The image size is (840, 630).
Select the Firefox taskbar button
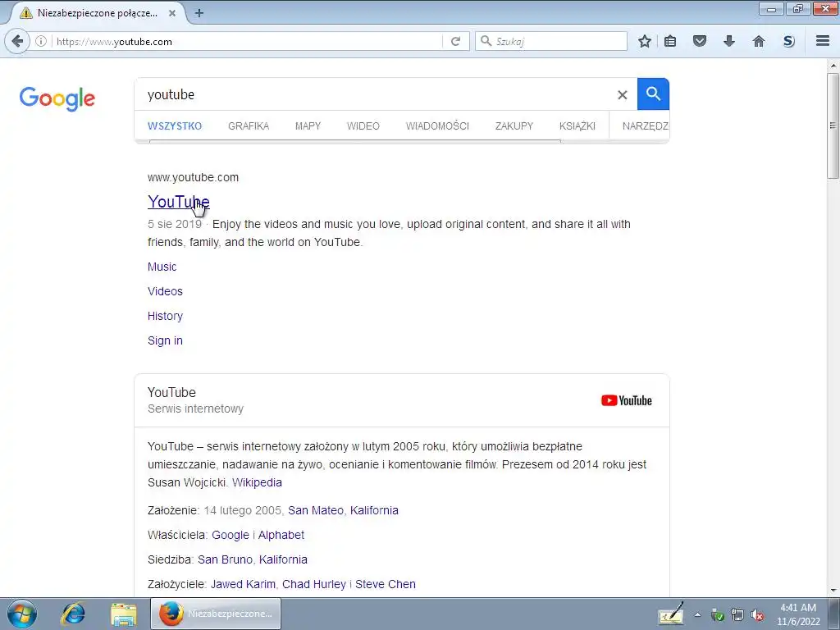coord(216,614)
